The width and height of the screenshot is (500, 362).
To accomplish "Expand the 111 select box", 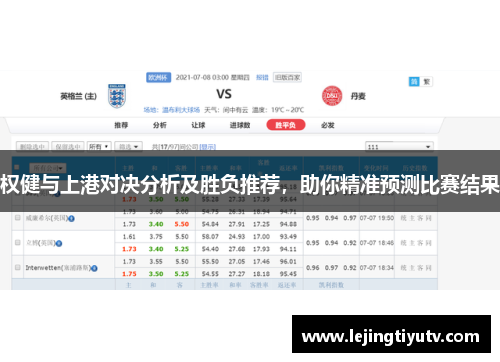I will [x=399, y=147].
